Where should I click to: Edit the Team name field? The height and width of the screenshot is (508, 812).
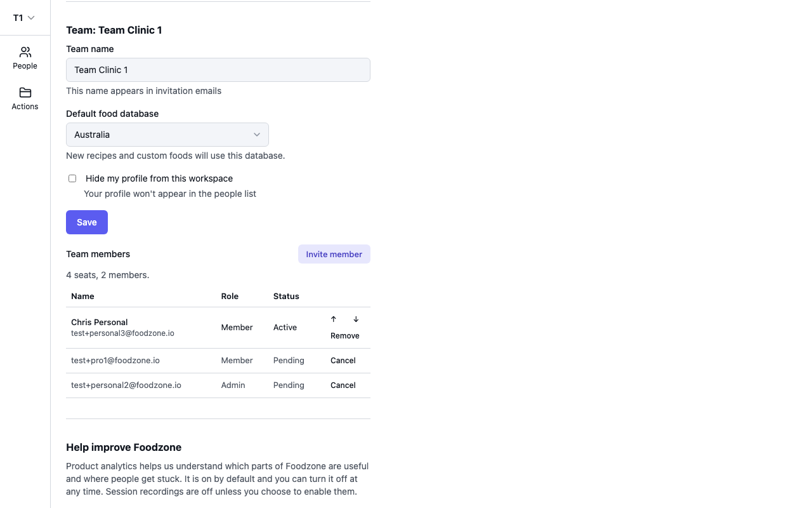tap(218, 70)
